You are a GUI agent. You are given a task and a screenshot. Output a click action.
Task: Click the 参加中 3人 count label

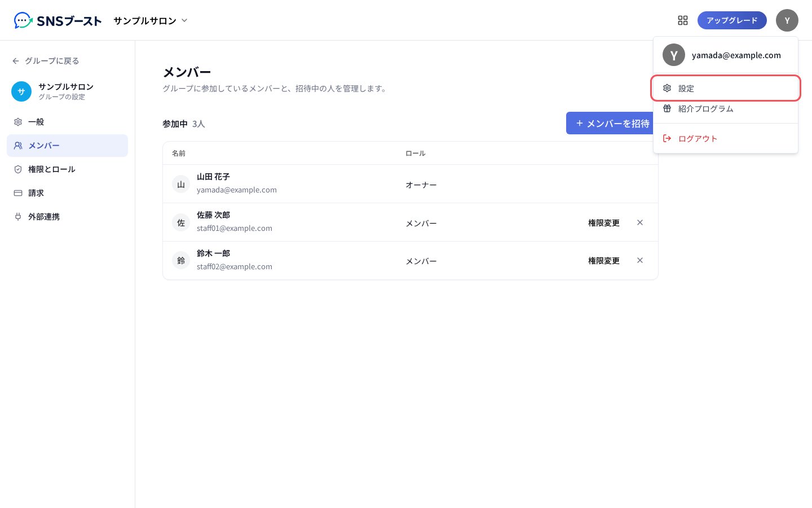(184, 124)
